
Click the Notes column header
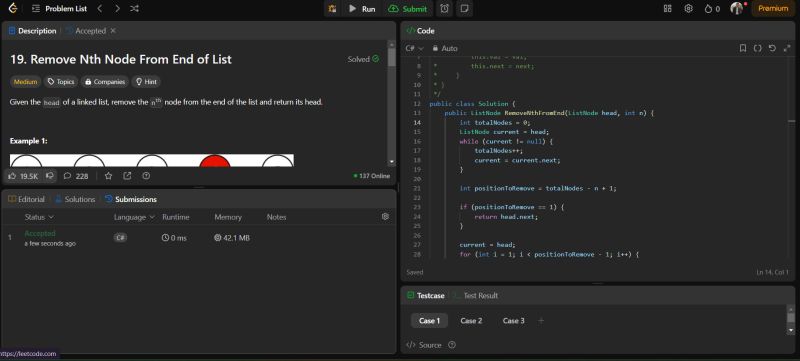(x=277, y=217)
